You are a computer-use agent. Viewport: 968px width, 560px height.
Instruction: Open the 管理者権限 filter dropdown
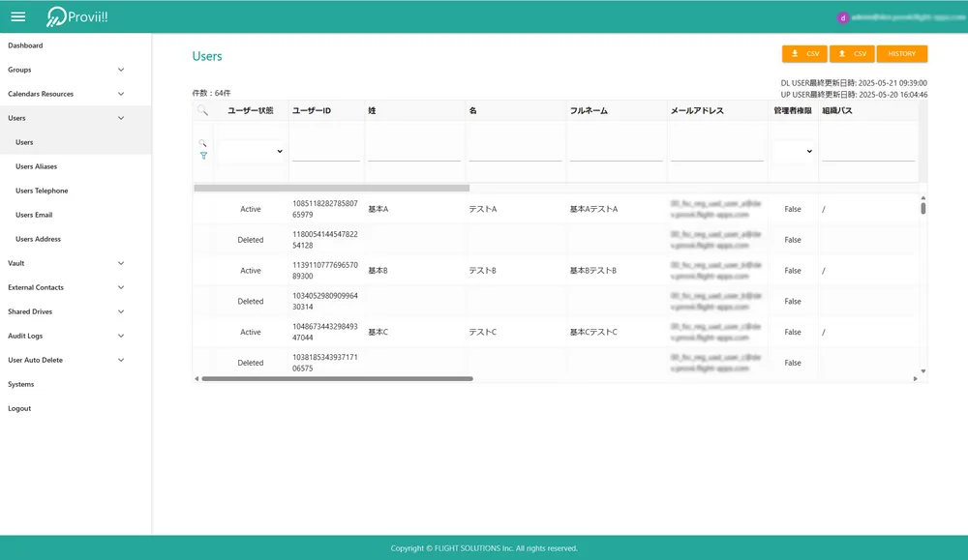click(x=794, y=151)
